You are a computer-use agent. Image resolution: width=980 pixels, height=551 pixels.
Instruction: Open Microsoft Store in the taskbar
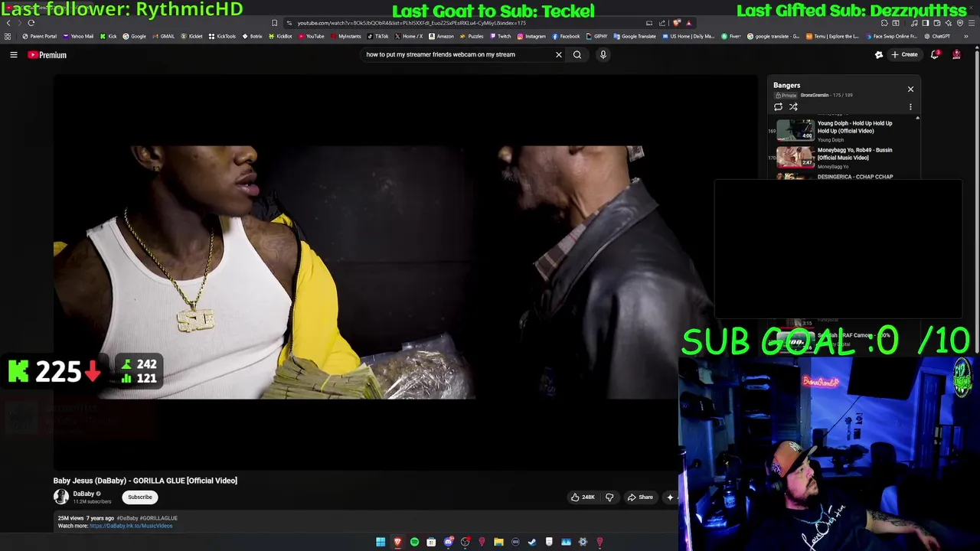[x=431, y=542]
